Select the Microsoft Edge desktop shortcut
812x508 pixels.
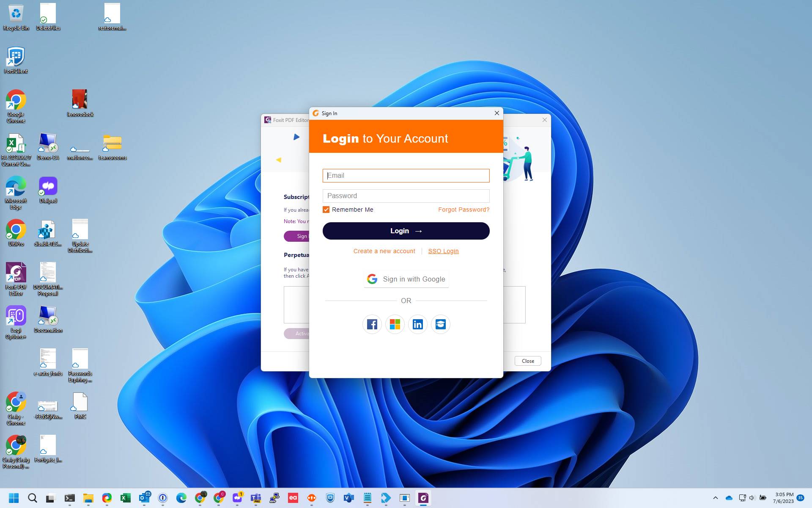(x=16, y=193)
